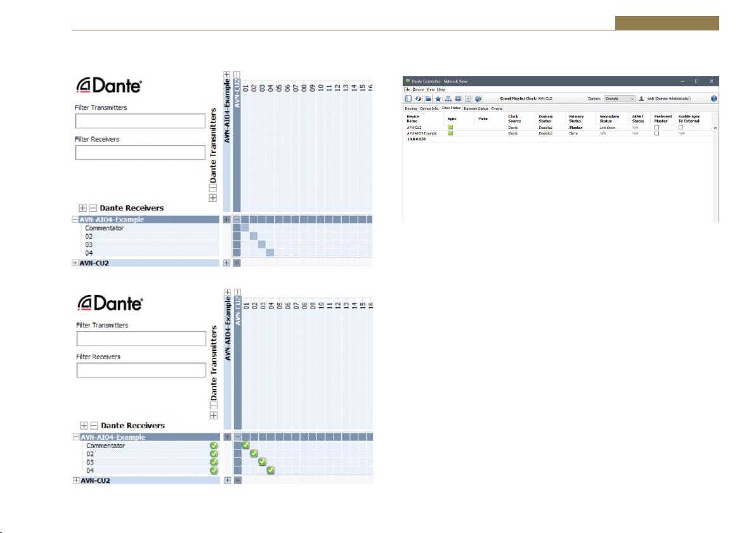Open the blue help question mark icon

pos(714,98)
